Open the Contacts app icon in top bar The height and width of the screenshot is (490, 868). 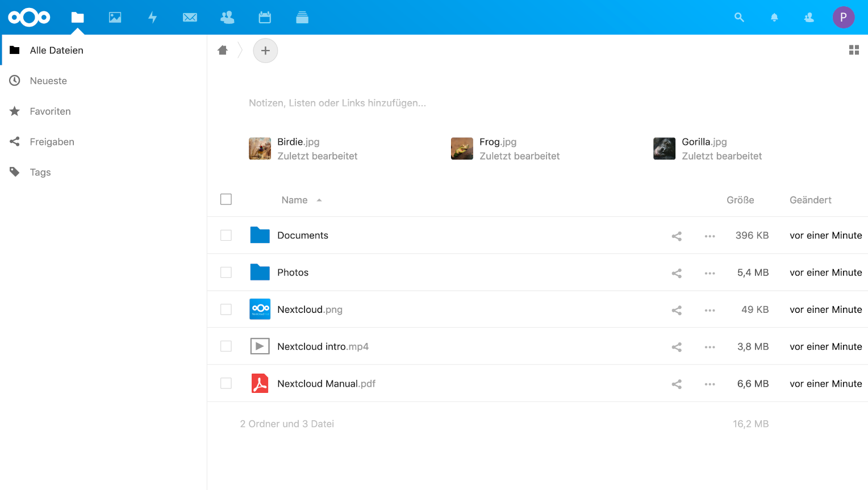(x=227, y=18)
